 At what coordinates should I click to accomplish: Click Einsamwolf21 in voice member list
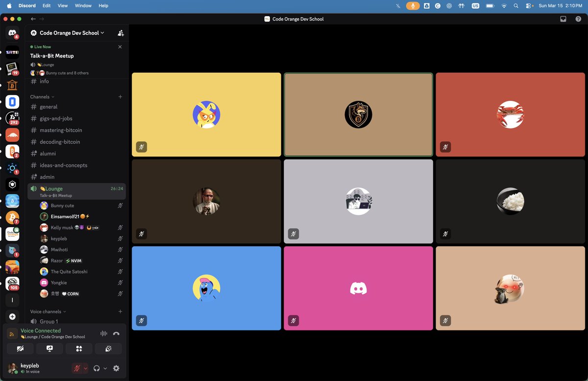pos(81,217)
